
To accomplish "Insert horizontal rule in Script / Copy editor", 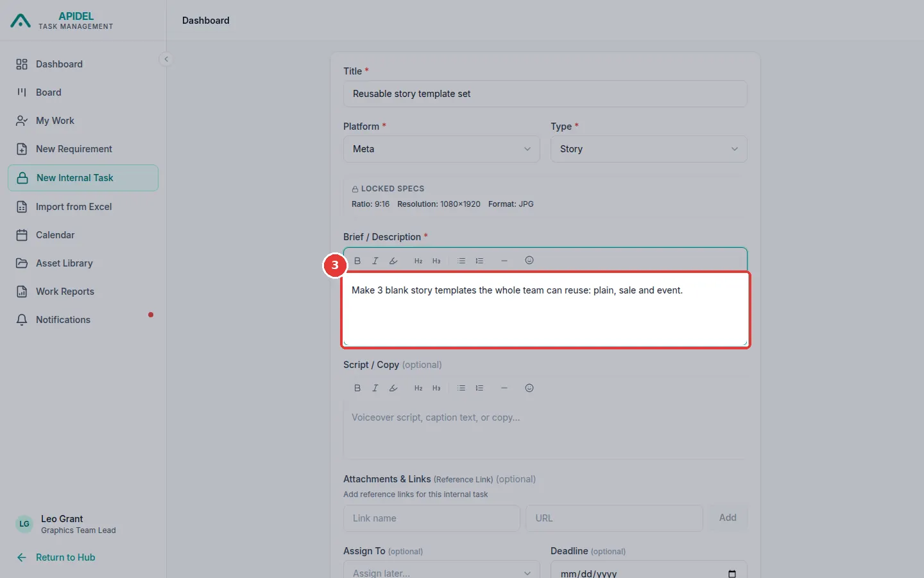I will coord(504,388).
